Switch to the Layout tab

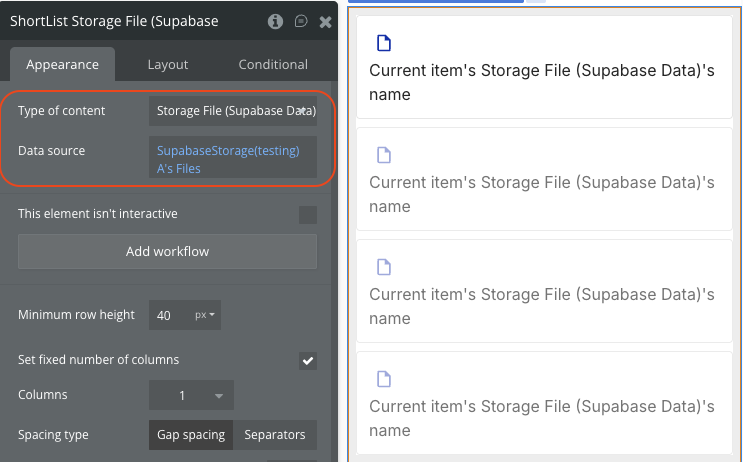168,65
